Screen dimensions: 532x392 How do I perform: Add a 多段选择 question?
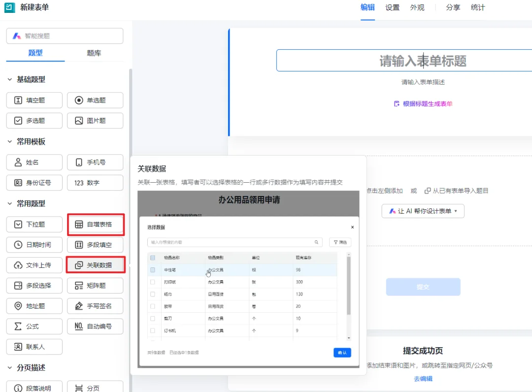(x=34, y=286)
